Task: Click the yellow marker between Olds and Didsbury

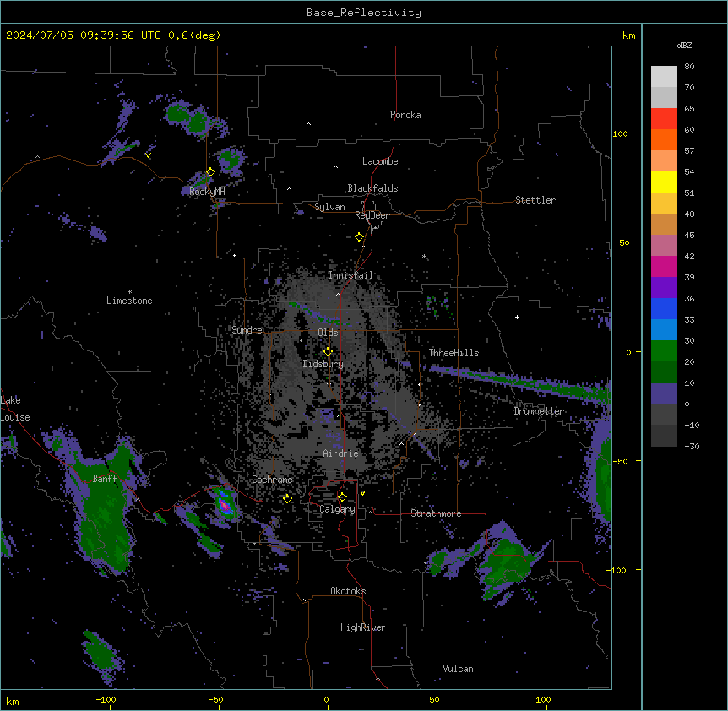Action: click(328, 352)
